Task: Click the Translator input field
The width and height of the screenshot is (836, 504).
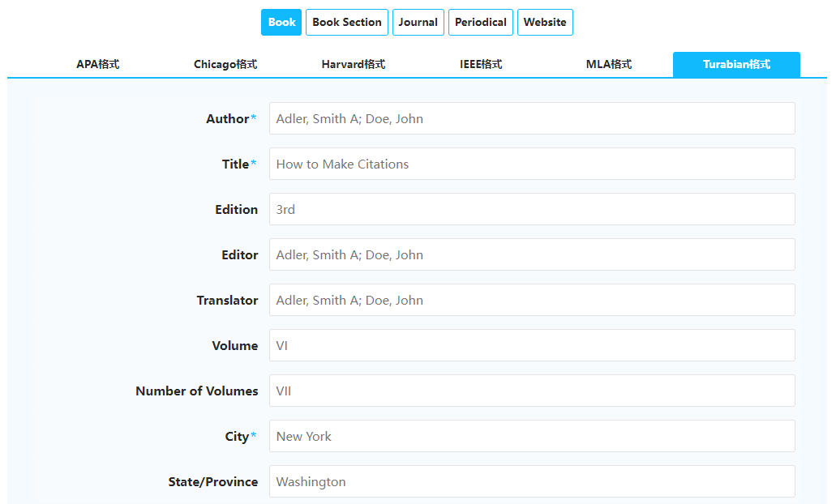Action: 532,300
